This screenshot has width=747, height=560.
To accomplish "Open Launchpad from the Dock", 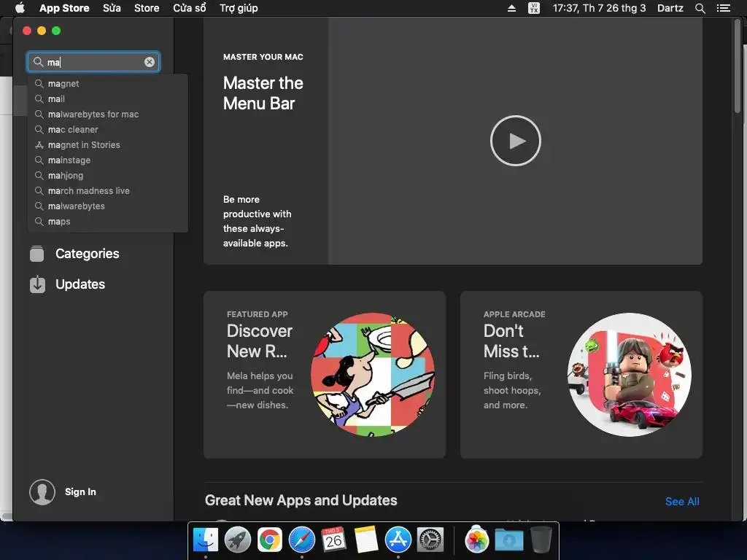I will (x=238, y=540).
